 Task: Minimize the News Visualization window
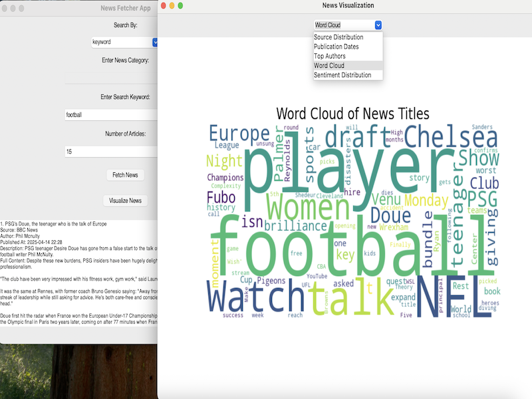tap(172, 5)
